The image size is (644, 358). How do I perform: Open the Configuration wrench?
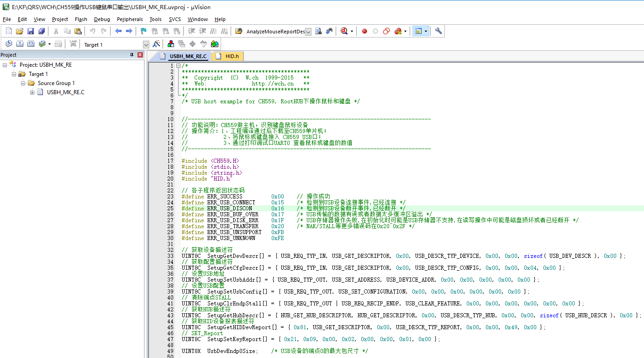tap(438, 31)
